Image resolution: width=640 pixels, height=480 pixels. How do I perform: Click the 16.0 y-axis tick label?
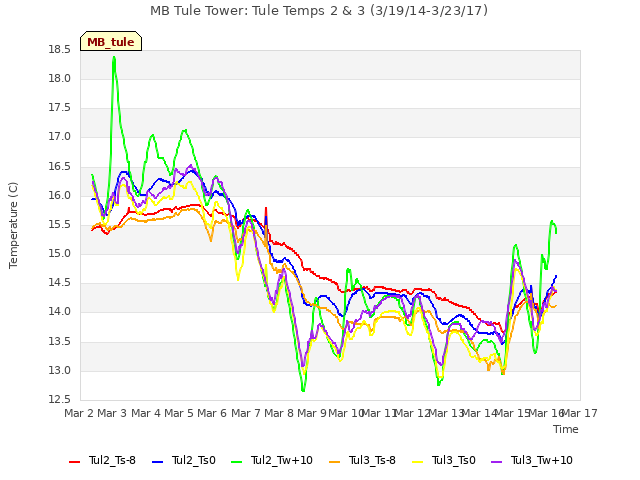coord(60,196)
